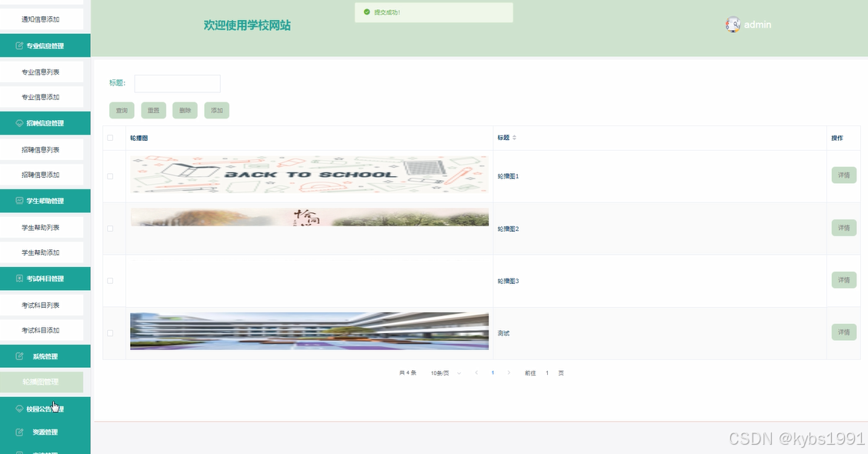Image resolution: width=868 pixels, height=454 pixels.
Task: Click the admin avatar icon
Action: click(733, 25)
